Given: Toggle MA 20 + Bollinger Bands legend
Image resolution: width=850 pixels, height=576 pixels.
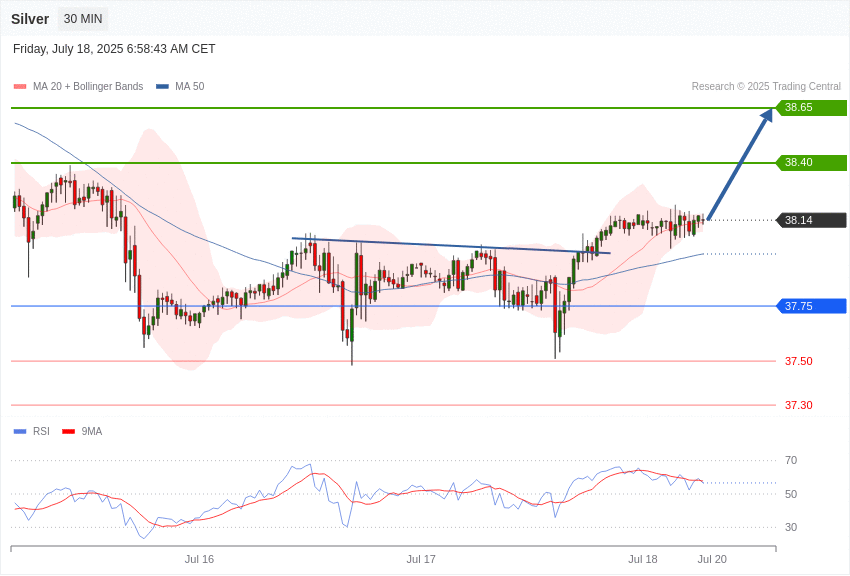Looking at the screenshot, I should pyautogui.click(x=79, y=86).
